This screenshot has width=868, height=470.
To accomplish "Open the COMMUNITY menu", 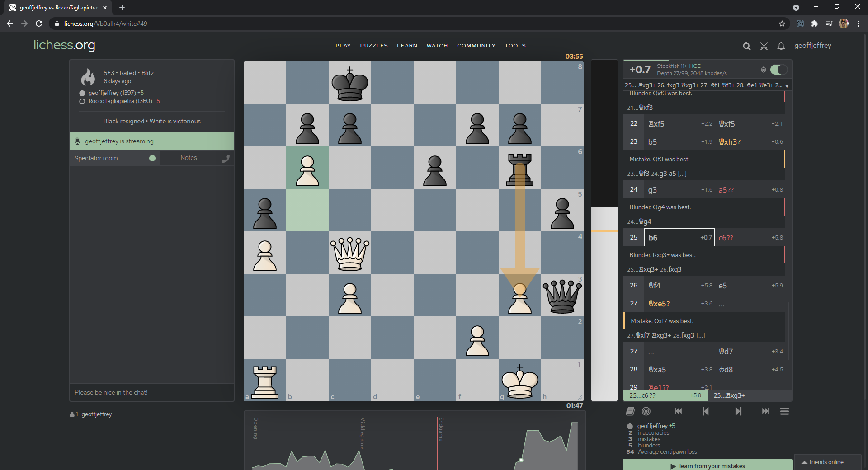I will click(476, 46).
